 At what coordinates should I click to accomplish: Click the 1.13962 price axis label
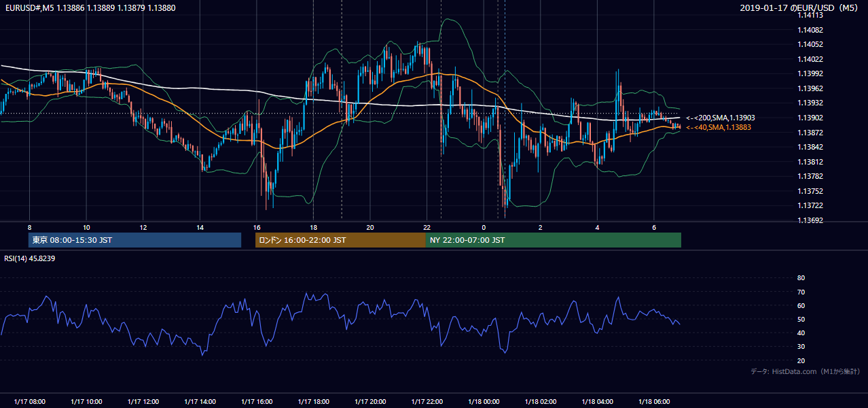click(810, 88)
